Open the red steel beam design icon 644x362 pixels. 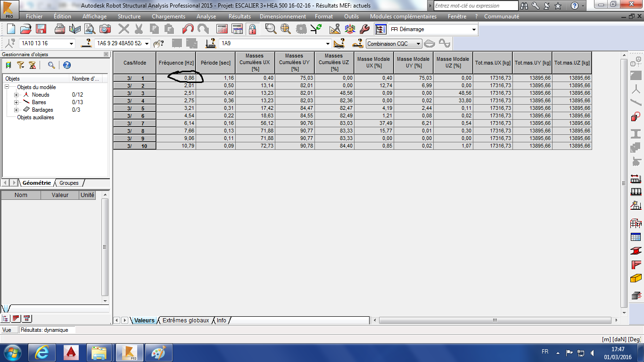click(x=636, y=251)
